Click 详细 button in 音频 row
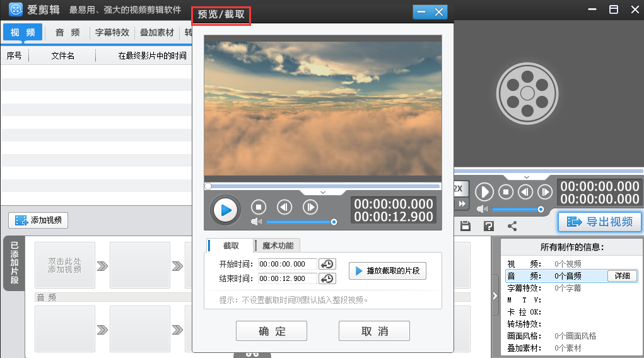 622,276
